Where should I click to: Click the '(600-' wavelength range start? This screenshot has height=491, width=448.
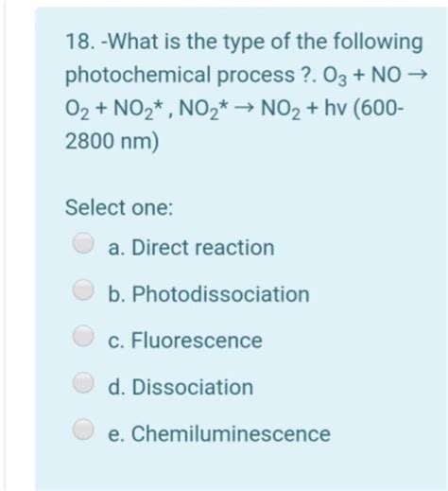click(x=379, y=109)
